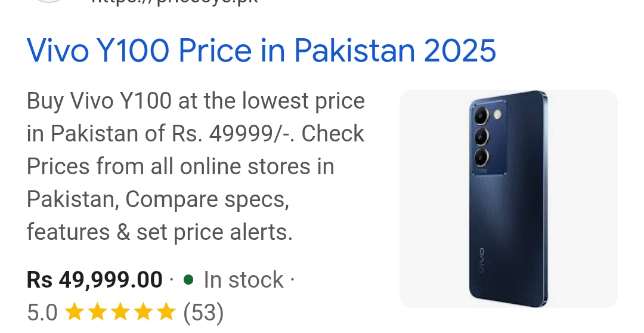644x333 pixels.
Task: Select the In stock label
Action: (243, 280)
